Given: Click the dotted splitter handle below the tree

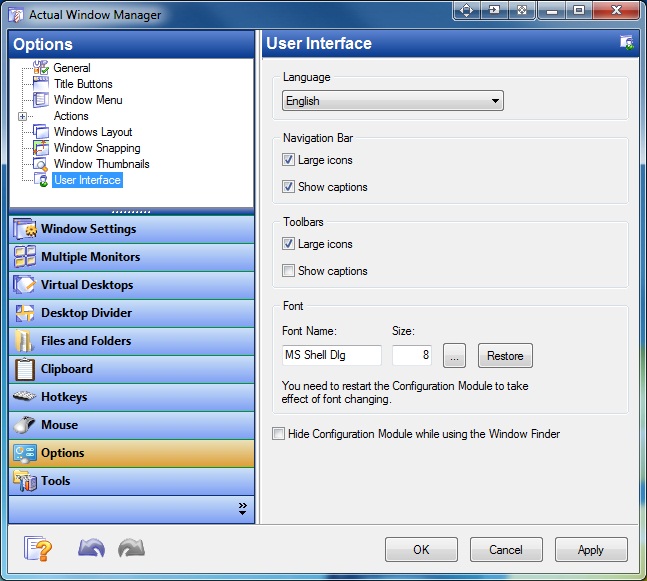Looking at the screenshot, I should coord(131,212).
